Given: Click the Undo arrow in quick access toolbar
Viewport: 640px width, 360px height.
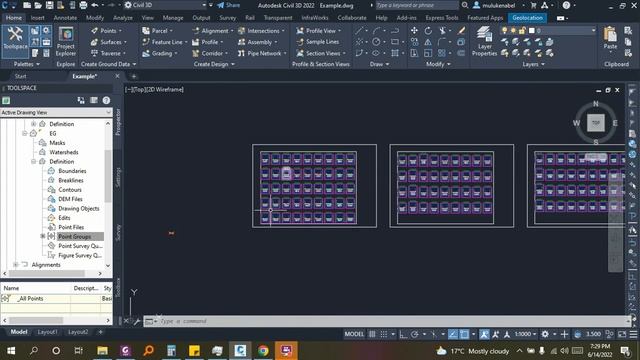Looking at the screenshot, I should (95, 5).
